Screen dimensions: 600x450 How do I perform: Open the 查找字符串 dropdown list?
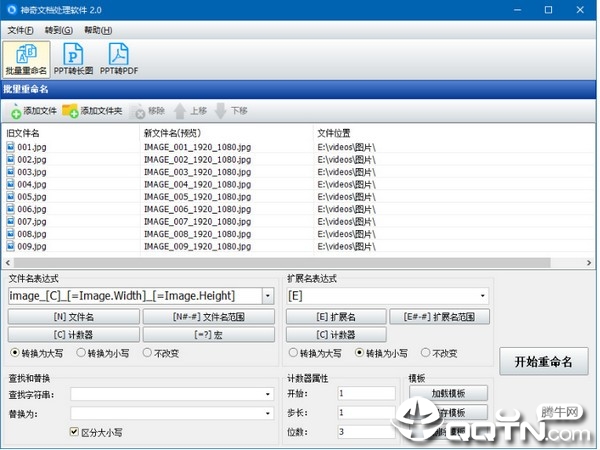click(268, 395)
